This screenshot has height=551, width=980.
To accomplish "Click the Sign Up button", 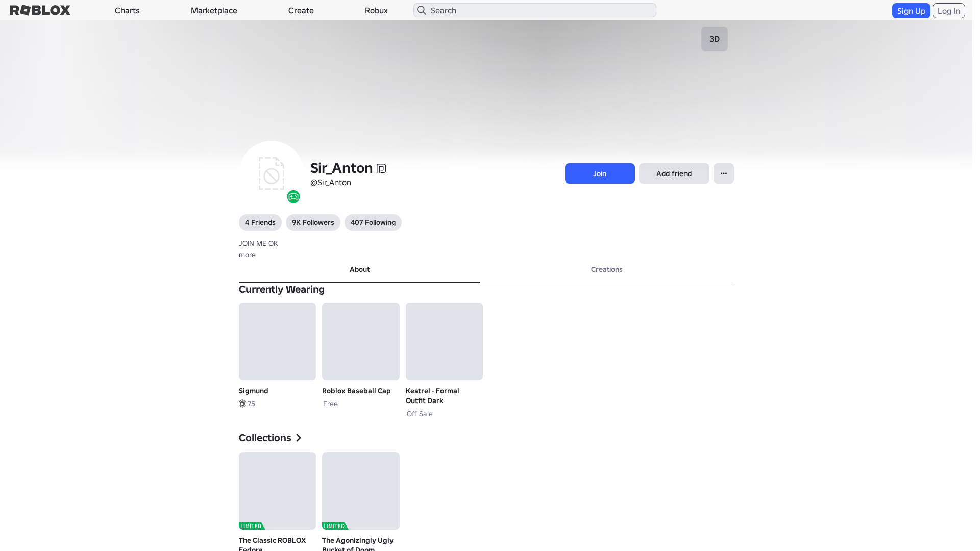I will 911,11.
